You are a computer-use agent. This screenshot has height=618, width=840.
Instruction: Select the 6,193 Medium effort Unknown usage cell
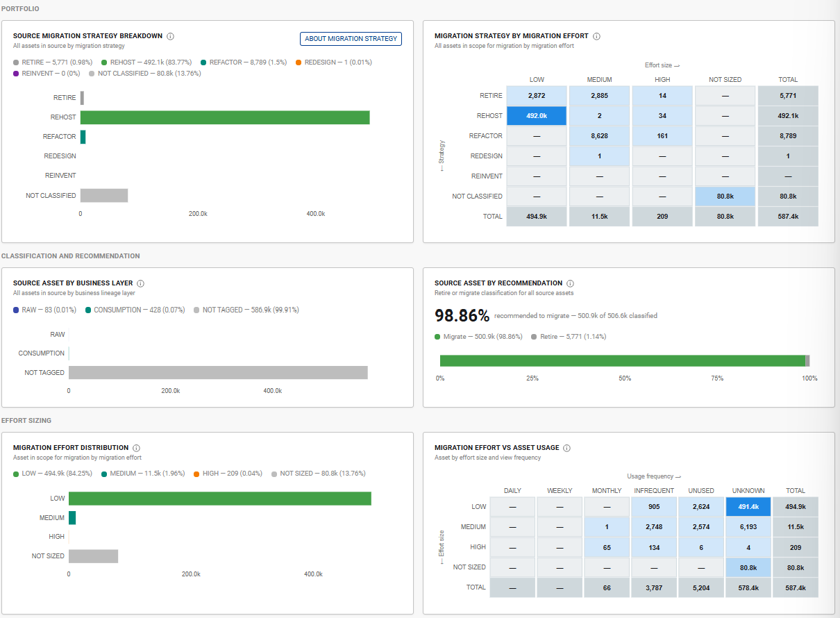[x=748, y=527]
